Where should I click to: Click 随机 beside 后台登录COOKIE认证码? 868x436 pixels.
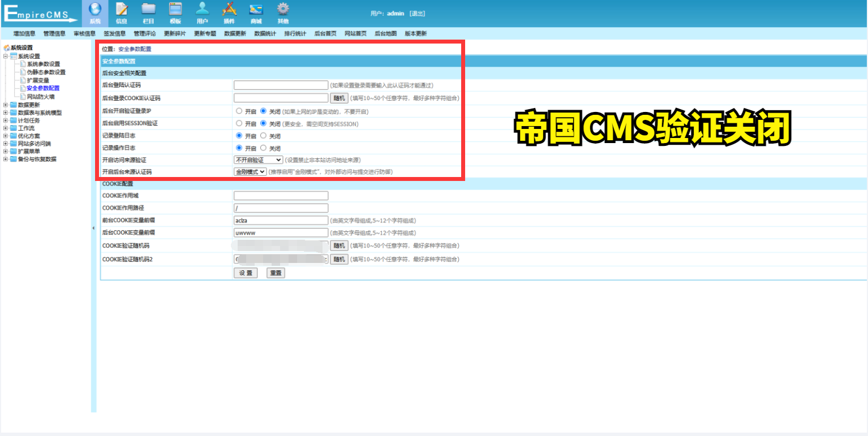click(339, 98)
